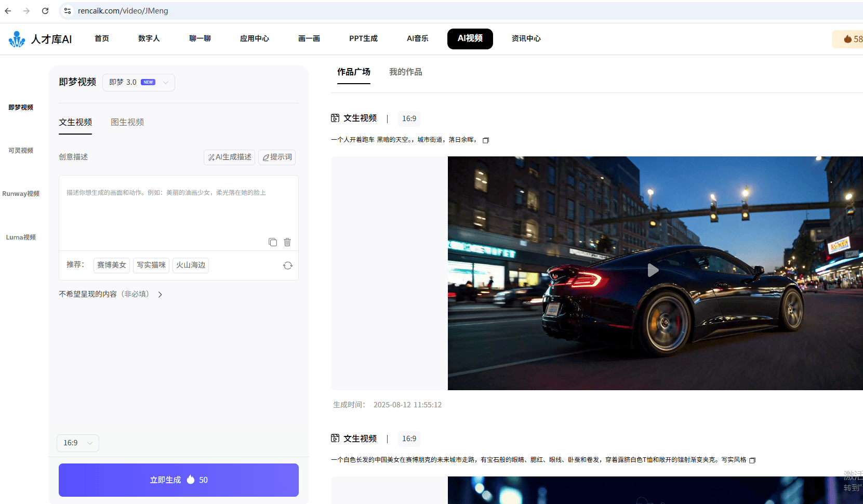863x504 pixels.
Task: Click the video icon beside first 文生视频
Action: [x=335, y=118]
